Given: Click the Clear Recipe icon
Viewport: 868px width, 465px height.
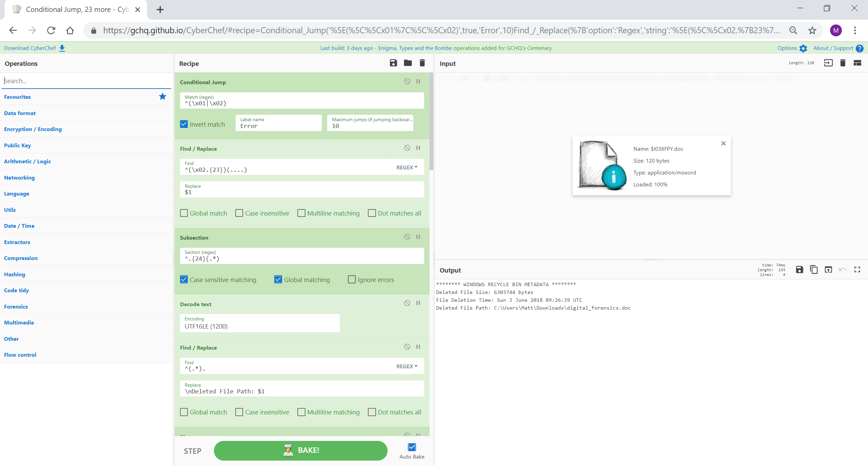Looking at the screenshot, I should (x=422, y=63).
